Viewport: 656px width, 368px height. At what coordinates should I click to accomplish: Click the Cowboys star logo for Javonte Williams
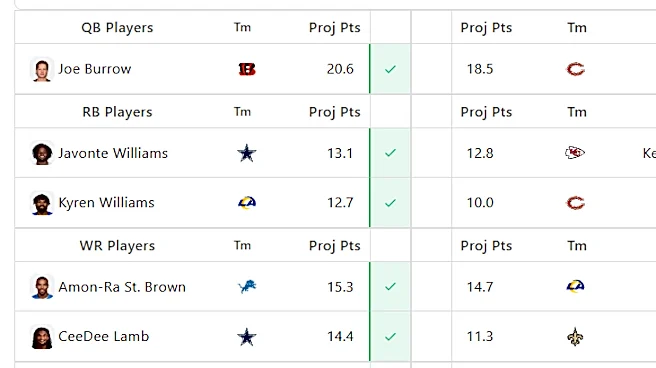coord(247,153)
